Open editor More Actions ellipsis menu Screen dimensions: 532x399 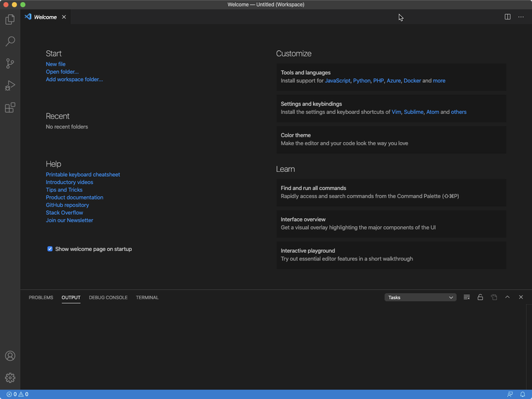(521, 17)
